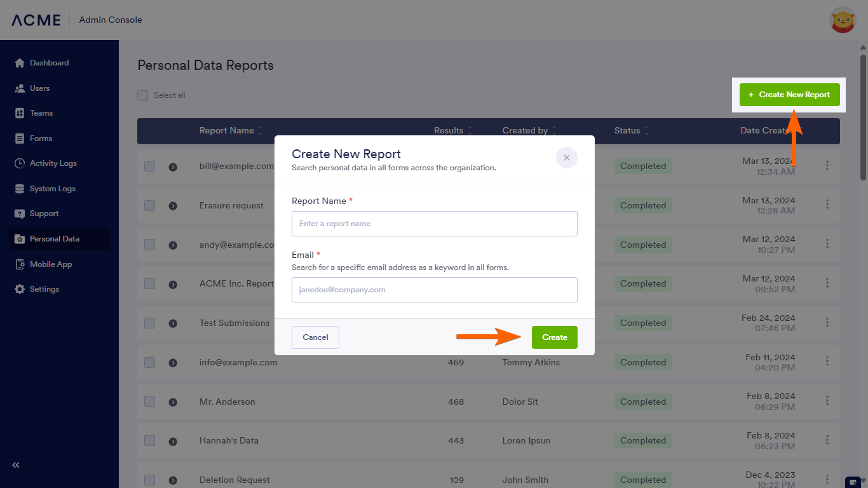Screen dimensions: 868x488
Task: Open the user avatar profile menu
Action: (843, 20)
